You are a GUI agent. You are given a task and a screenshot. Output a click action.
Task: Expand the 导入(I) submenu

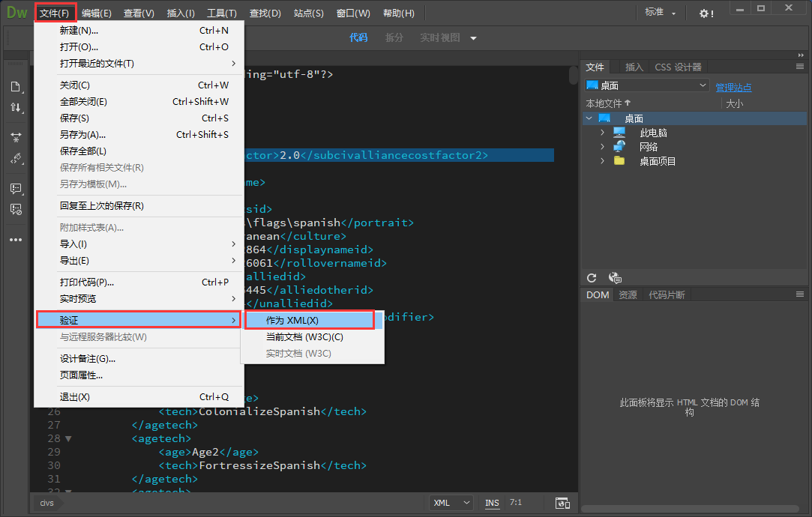click(139, 244)
